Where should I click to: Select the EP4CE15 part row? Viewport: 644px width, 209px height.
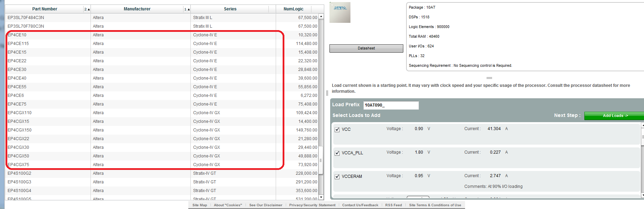162,52
